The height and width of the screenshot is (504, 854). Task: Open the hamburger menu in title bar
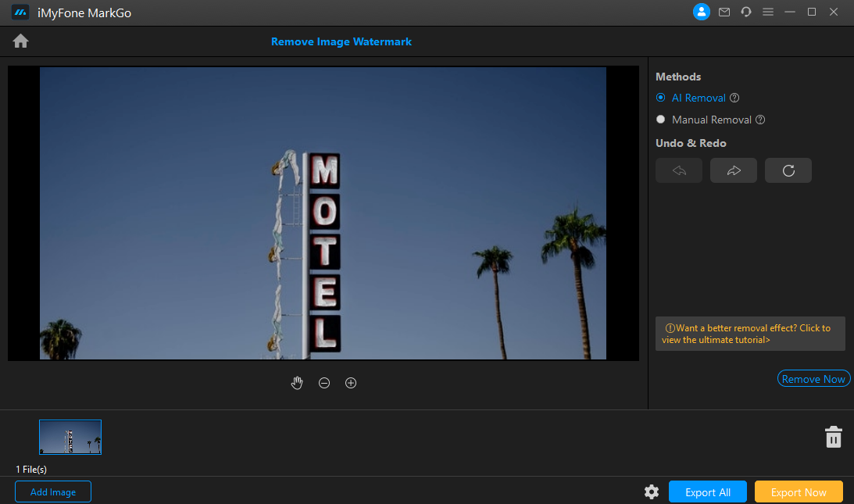click(768, 12)
